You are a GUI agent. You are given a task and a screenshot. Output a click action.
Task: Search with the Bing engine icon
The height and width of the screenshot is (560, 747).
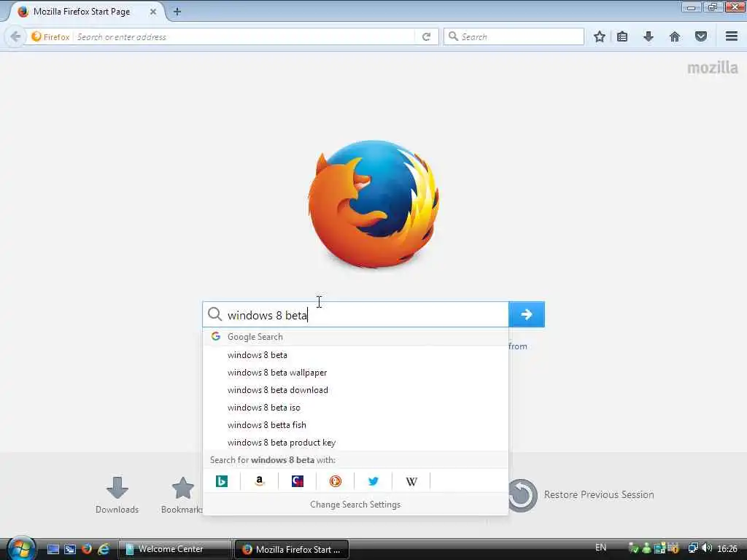coord(222,481)
